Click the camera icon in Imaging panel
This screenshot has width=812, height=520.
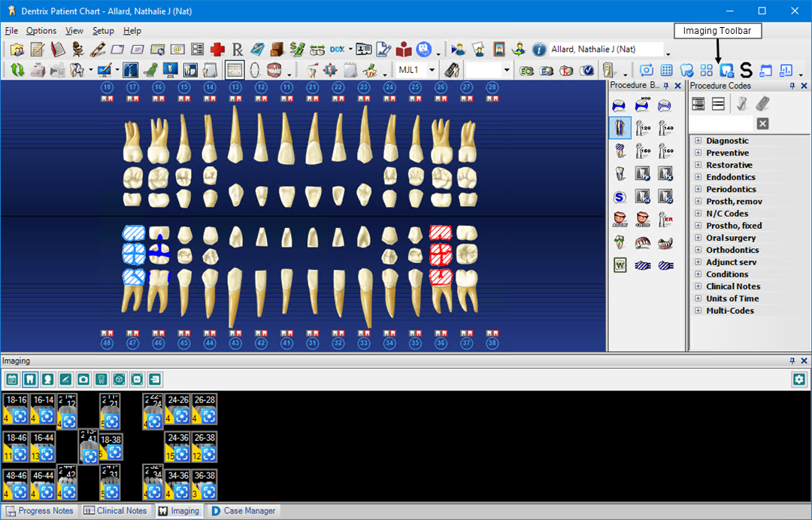tap(83, 379)
